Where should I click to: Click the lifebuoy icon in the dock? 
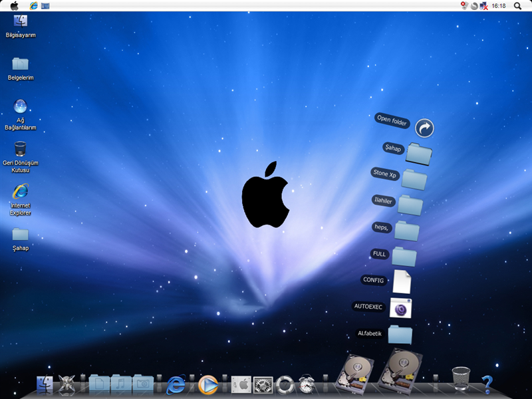coord(285,385)
